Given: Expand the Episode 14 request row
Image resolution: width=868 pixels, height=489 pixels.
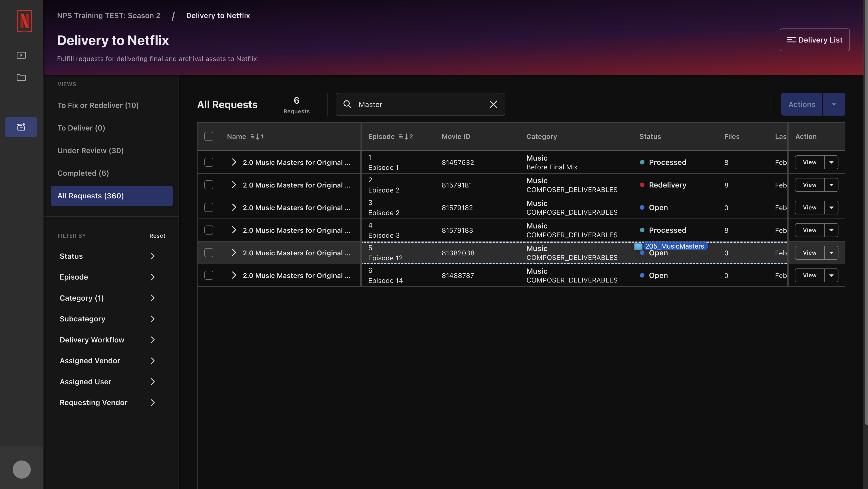Looking at the screenshot, I should [x=234, y=275].
